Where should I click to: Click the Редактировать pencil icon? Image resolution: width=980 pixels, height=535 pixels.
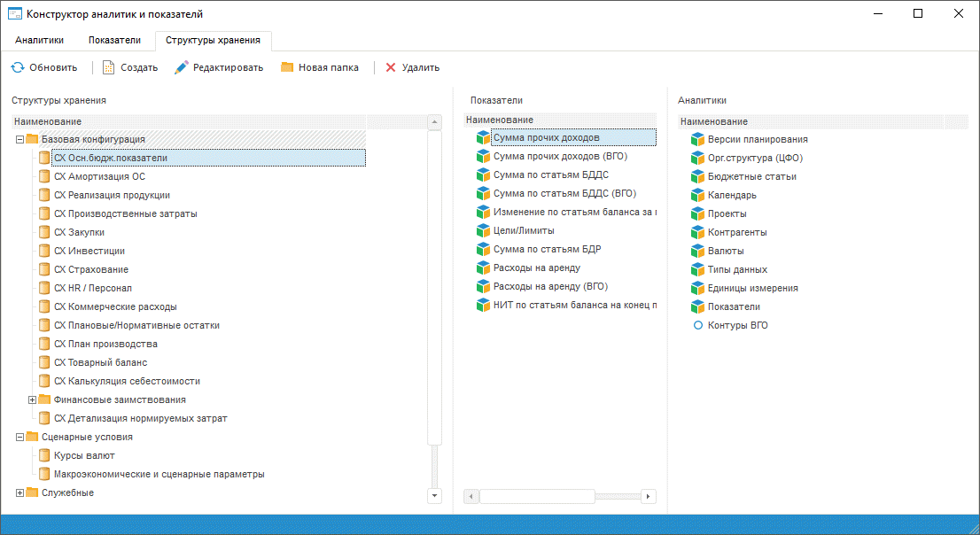(182, 67)
